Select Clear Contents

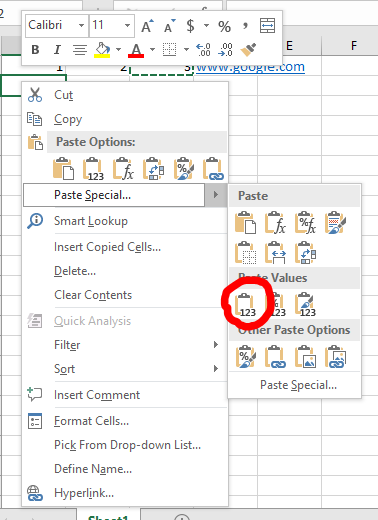pos(93,295)
